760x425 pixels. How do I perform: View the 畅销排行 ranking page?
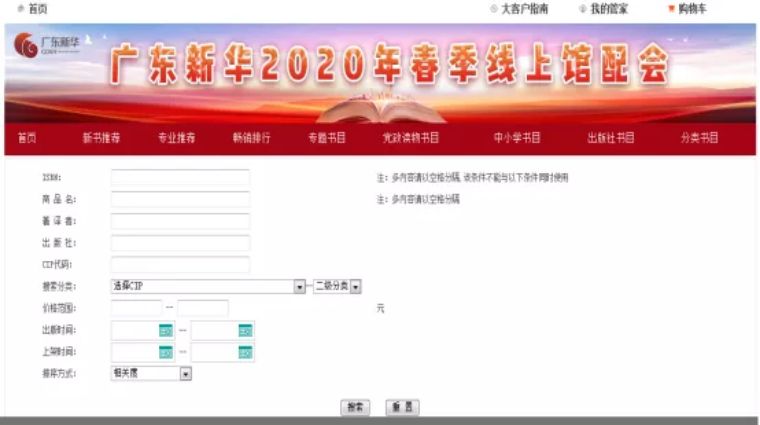click(252, 138)
